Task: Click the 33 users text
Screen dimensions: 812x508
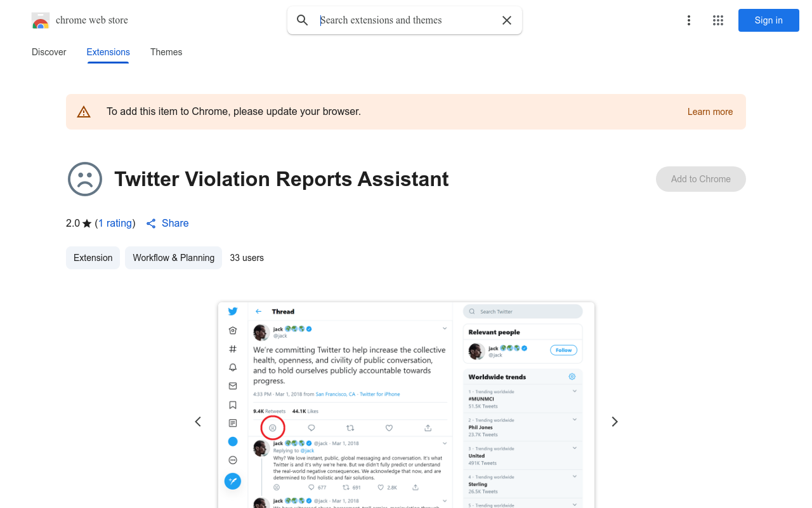Action: coord(247,258)
